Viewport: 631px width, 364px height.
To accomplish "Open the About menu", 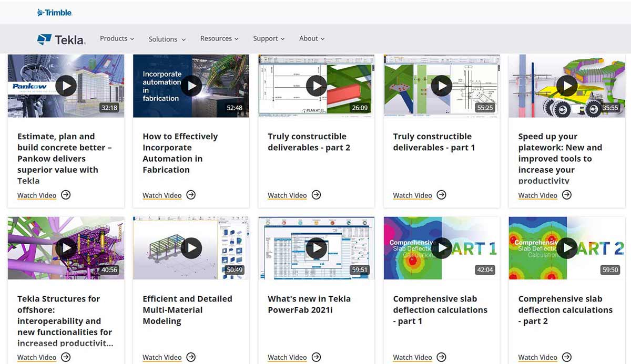I will 311,38.
